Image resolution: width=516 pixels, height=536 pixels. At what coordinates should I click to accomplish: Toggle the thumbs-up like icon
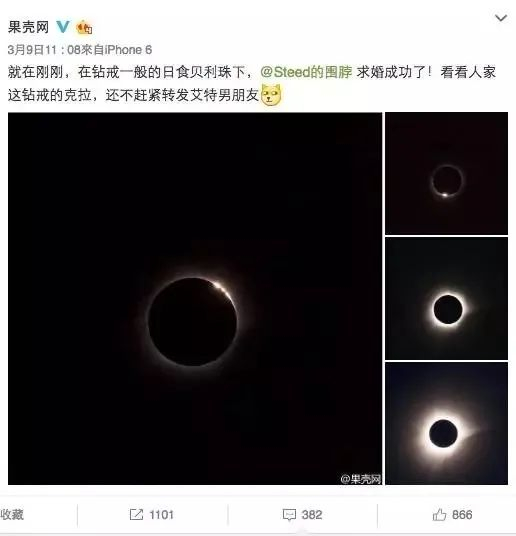click(439, 514)
